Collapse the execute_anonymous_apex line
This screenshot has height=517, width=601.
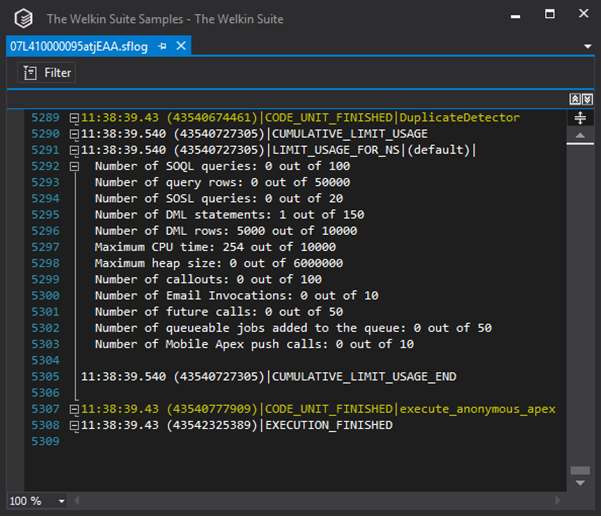pos(74,410)
